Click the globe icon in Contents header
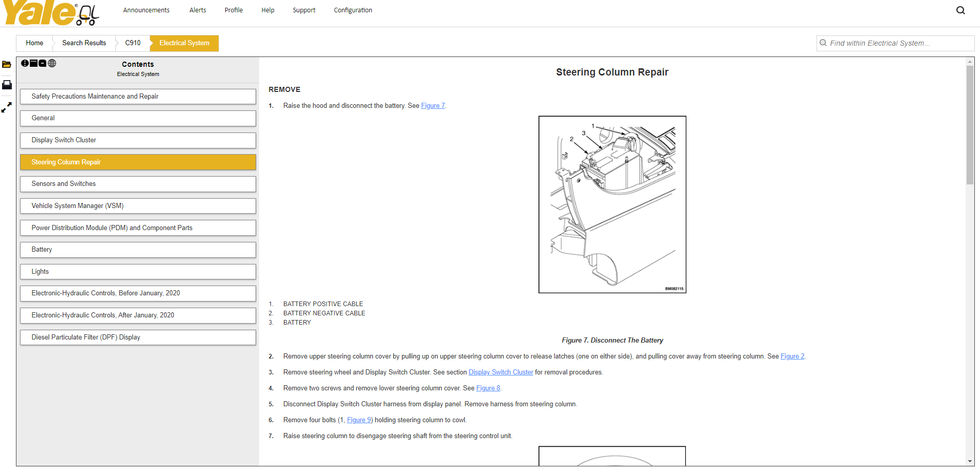The height and width of the screenshot is (471, 980). pos(52,63)
